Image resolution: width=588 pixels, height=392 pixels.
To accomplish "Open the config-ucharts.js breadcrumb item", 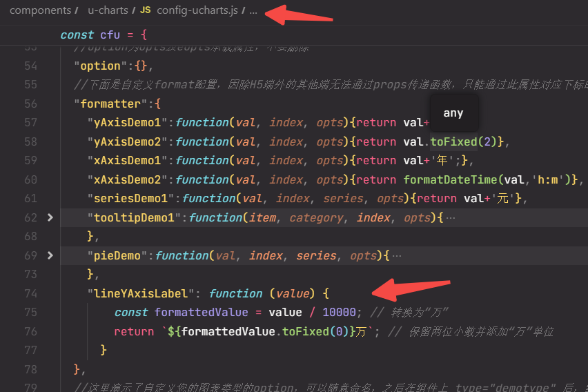I will [x=197, y=10].
